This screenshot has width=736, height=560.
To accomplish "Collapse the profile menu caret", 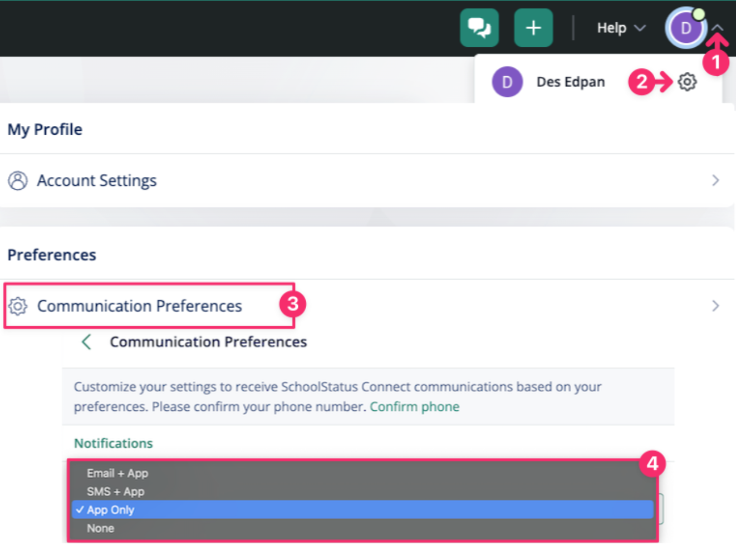I will (x=718, y=27).
